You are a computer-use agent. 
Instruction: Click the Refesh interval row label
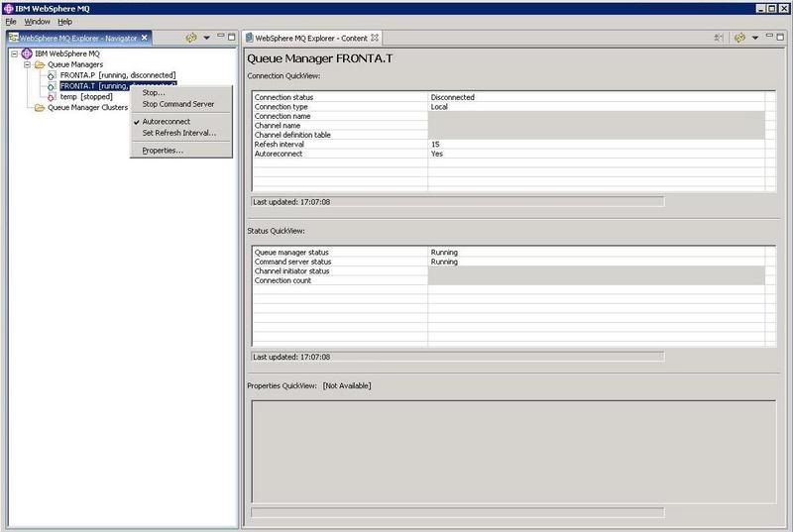click(280, 145)
